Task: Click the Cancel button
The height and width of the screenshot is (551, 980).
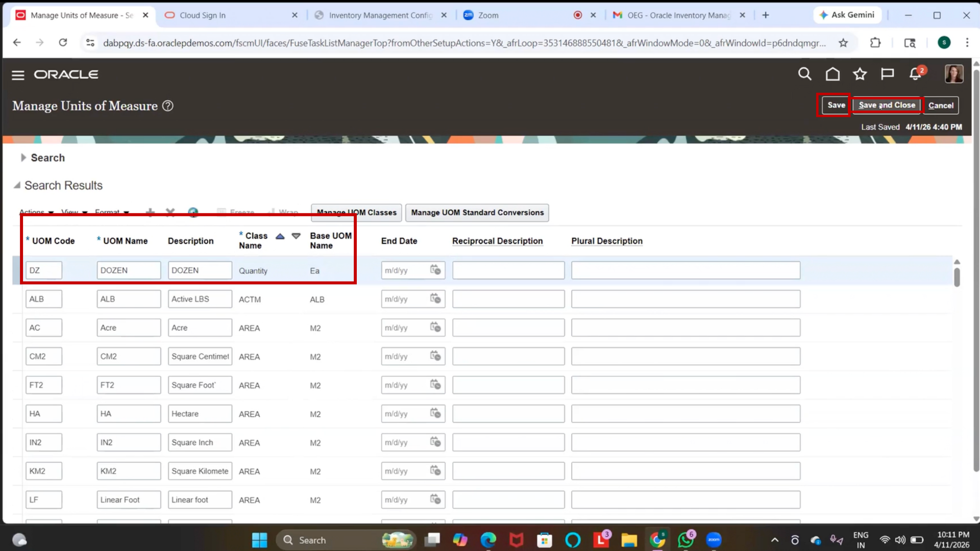Action: (941, 106)
